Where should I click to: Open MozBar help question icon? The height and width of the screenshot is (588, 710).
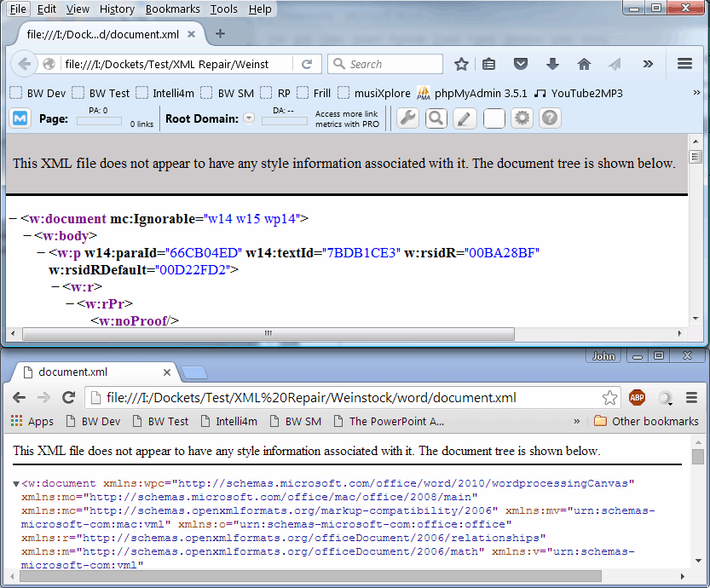click(x=550, y=118)
